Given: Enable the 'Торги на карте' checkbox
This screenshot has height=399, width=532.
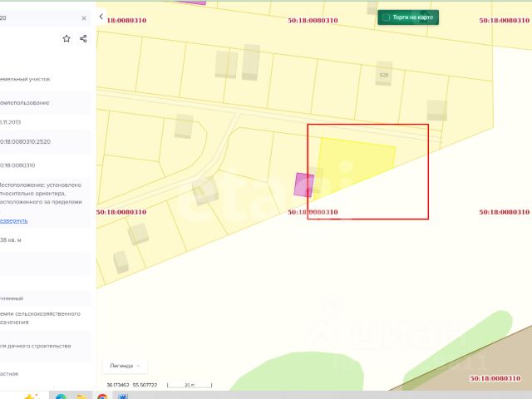Looking at the screenshot, I should pyautogui.click(x=386, y=17).
